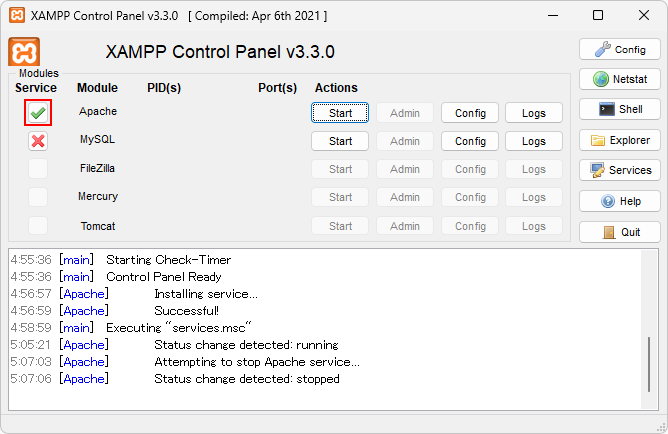668x434 pixels.
Task: Click the XAMPP orange logo icon
Action: pos(24,52)
